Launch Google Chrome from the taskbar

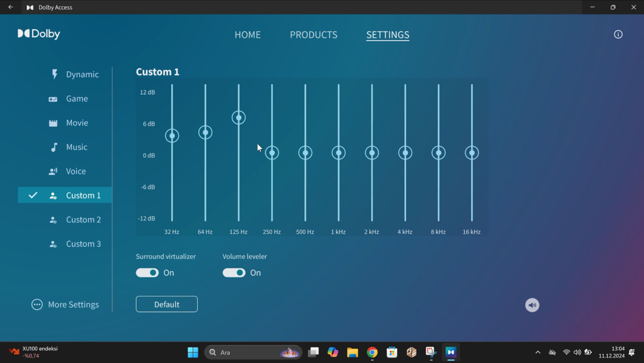372,352
